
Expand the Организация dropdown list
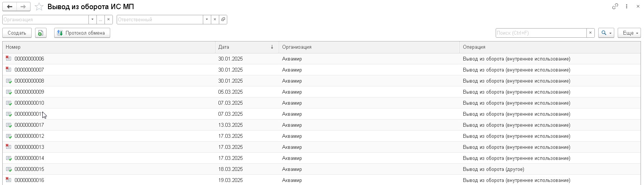coord(92,19)
